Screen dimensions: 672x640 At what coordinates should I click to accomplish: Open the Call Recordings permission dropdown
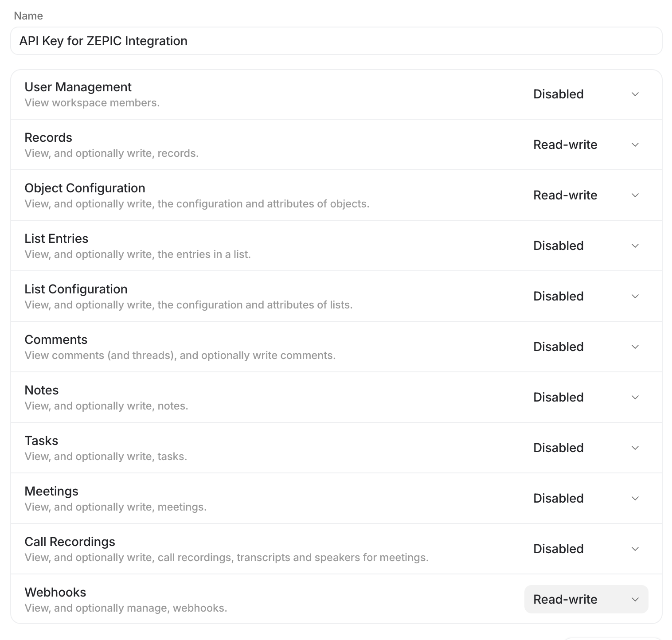(586, 549)
